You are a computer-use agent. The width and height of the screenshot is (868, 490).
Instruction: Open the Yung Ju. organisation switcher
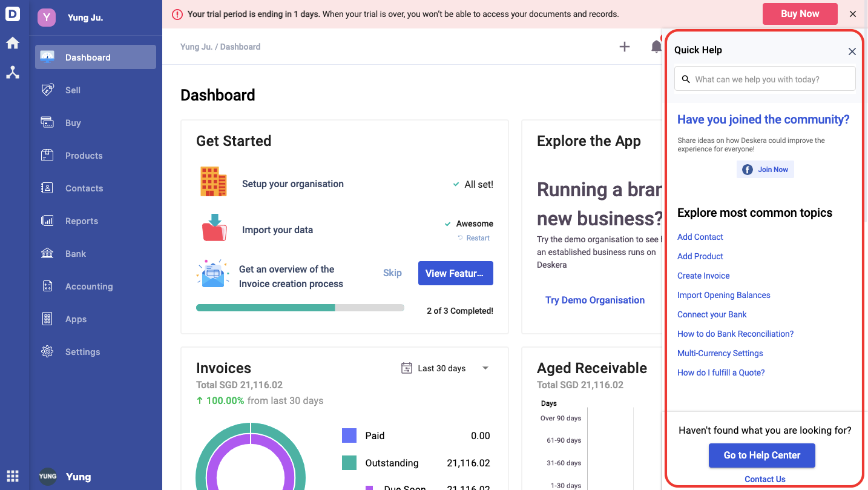click(85, 18)
